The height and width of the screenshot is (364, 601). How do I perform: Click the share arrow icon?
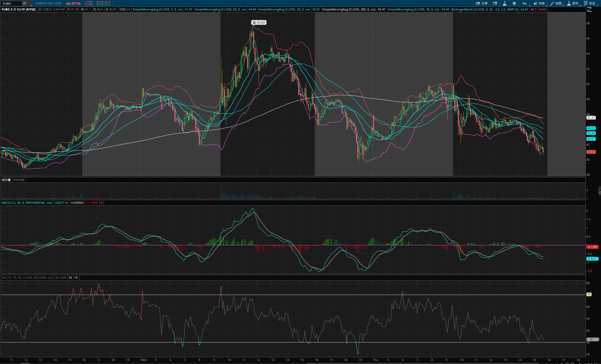pyautogui.click(x=478, y=4)
